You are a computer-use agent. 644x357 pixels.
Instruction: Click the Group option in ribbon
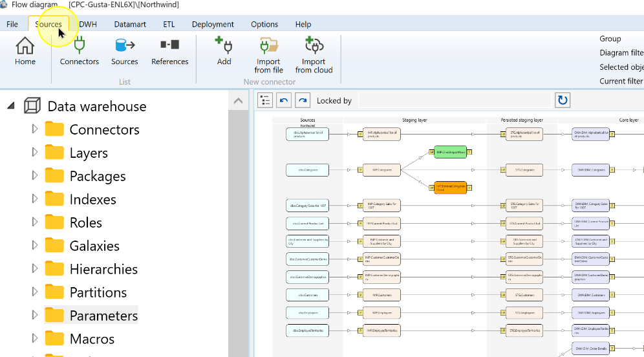(x=610, y=39)
